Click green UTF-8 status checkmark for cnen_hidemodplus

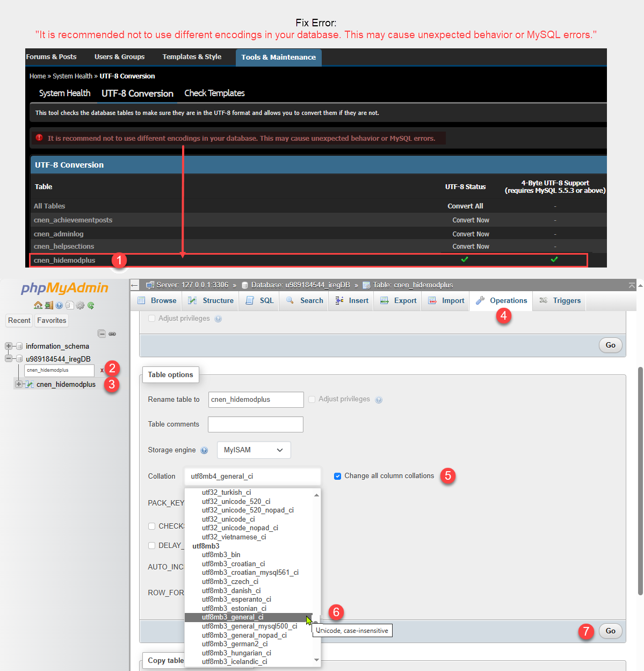(x=465, y=259)
